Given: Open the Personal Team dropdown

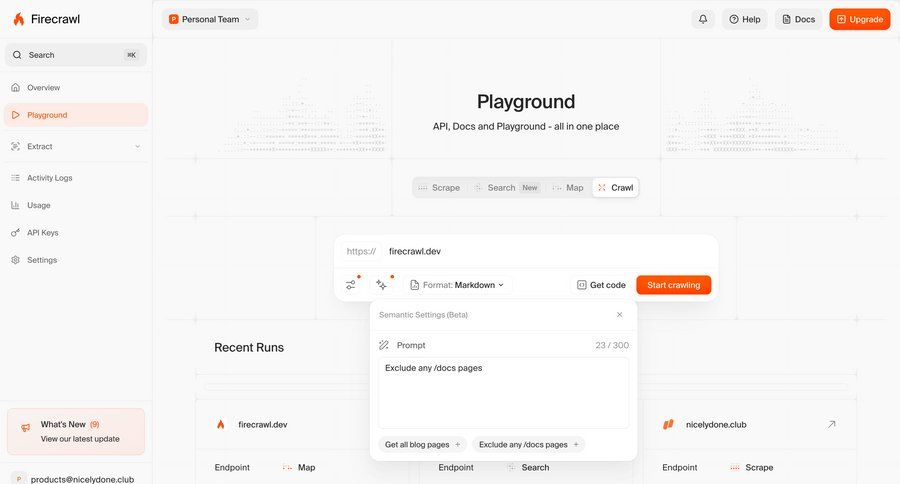Looking at the screenshot, I should tap(209, 19).
